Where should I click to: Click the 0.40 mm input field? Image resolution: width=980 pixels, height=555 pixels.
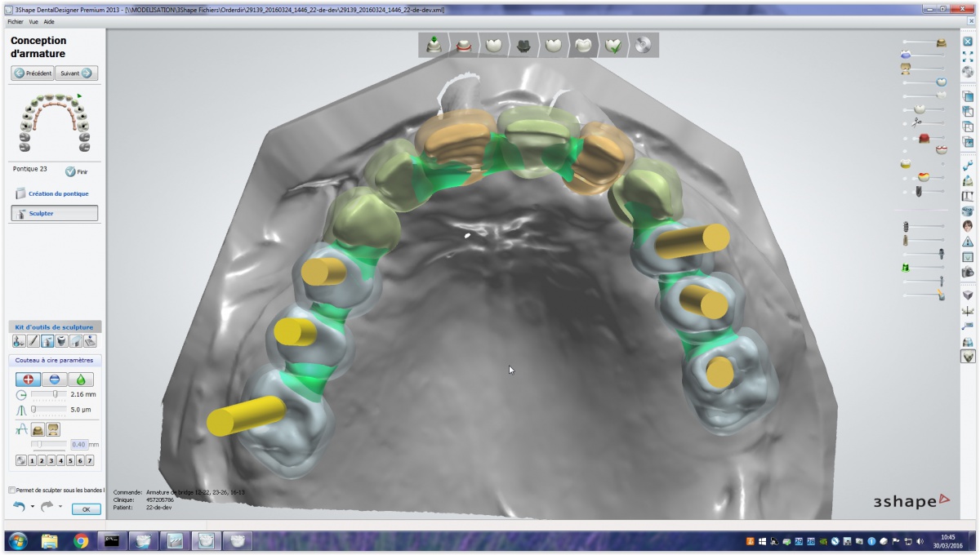coord(79,445)
